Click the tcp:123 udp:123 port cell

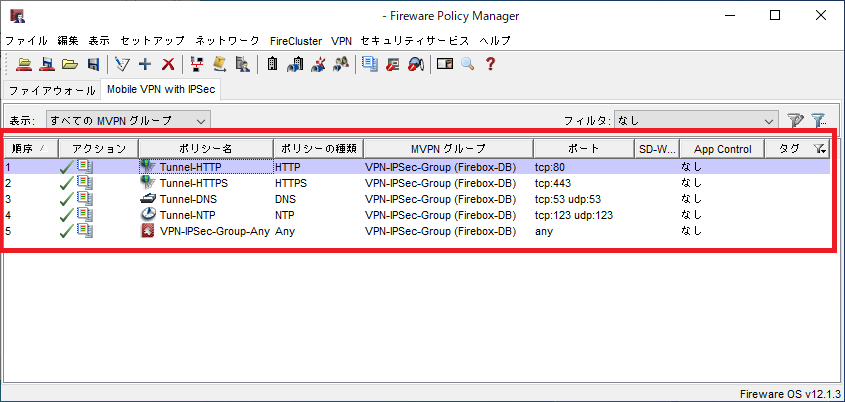pyautogui.click(x=573, y=215)
